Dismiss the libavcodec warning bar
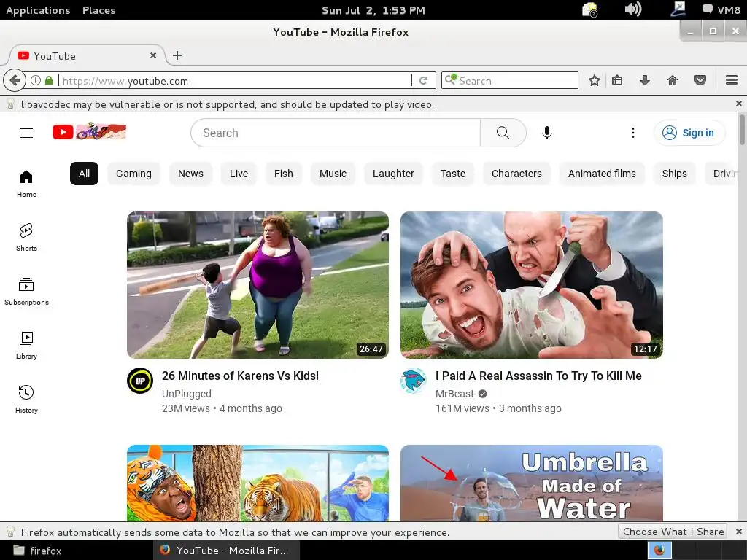This screenshot has height=560, width=747. click(738, 104)
